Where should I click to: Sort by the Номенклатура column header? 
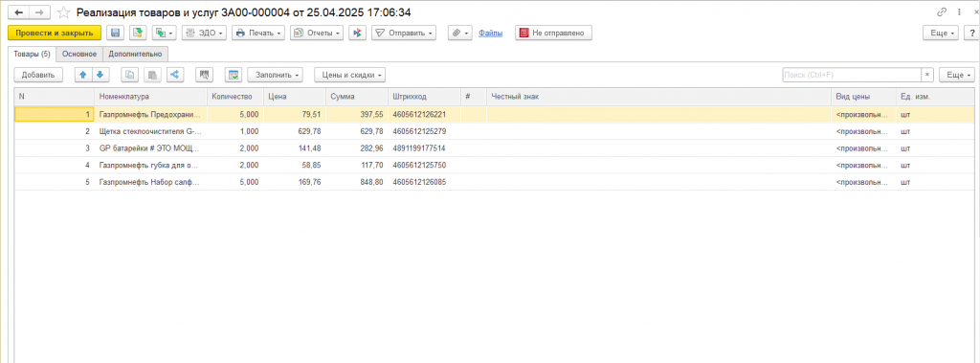point(151,97)
